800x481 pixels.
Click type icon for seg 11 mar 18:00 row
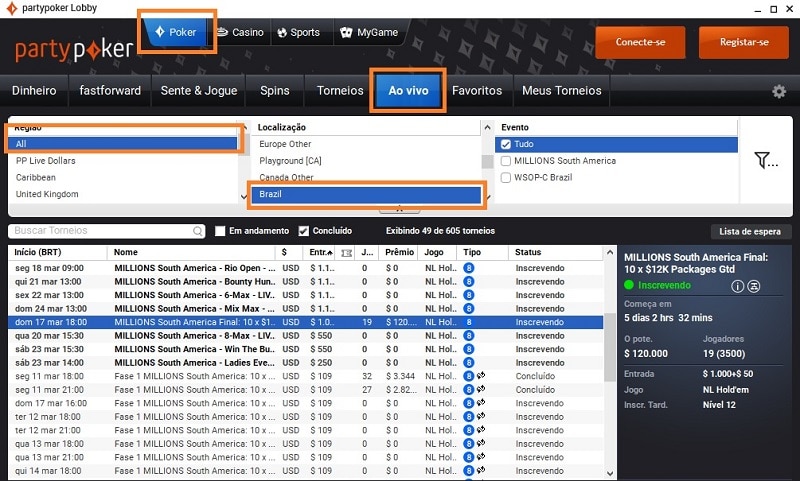point(468,376)
